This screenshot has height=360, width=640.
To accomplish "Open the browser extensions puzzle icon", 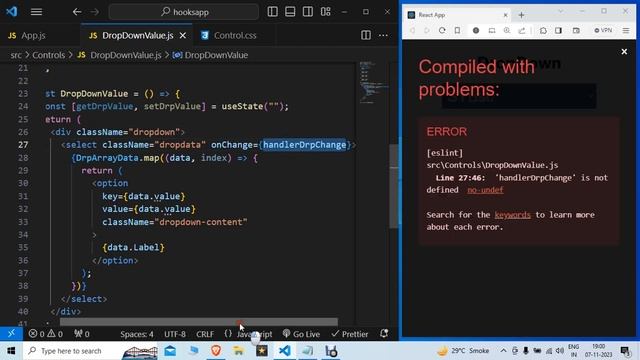I will tap(543, 31).
